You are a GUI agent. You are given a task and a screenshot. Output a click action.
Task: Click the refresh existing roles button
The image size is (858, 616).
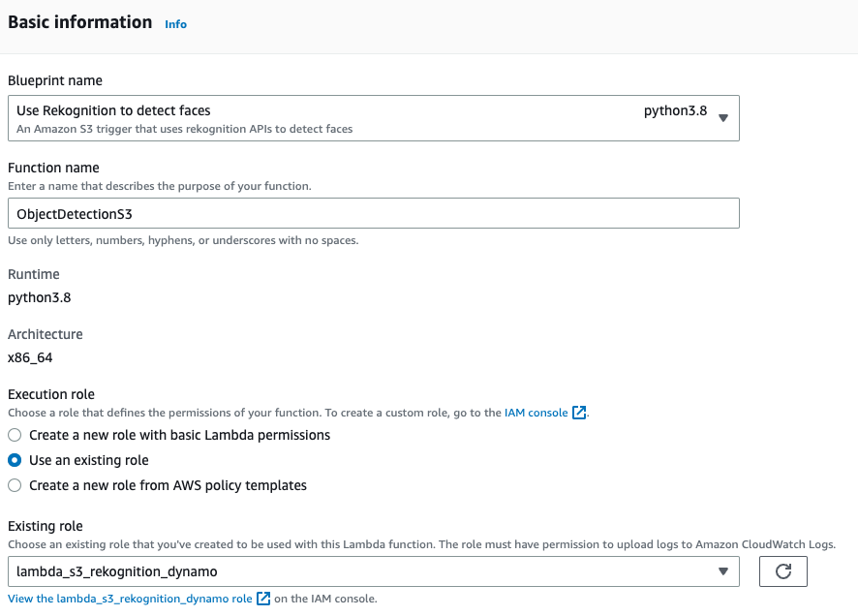pyautogui.click(x=783, y=571)
